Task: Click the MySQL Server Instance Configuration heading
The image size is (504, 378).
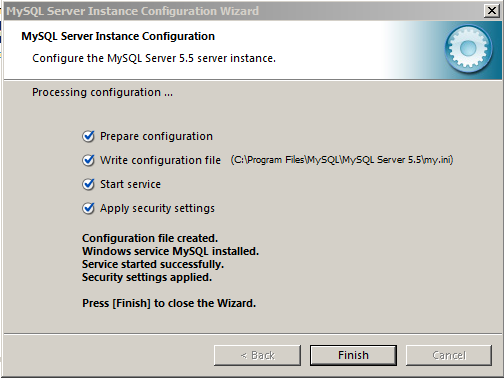Action: click(118, 36)
